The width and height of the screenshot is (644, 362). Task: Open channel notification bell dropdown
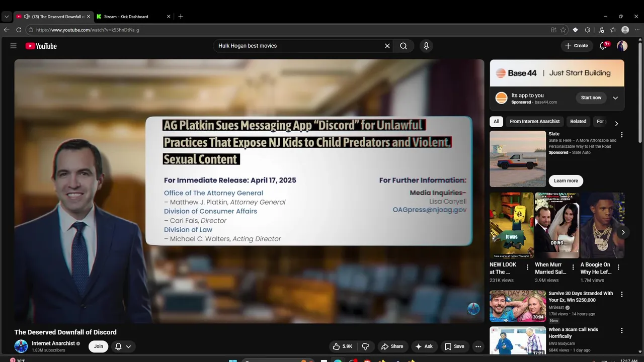coord(123,346)
